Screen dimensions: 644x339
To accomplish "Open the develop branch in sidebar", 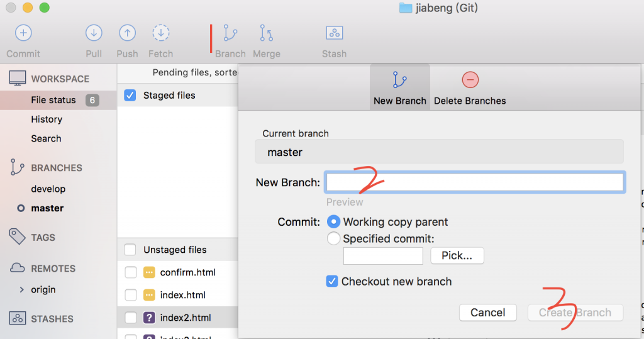I will (x=48, y=189).
